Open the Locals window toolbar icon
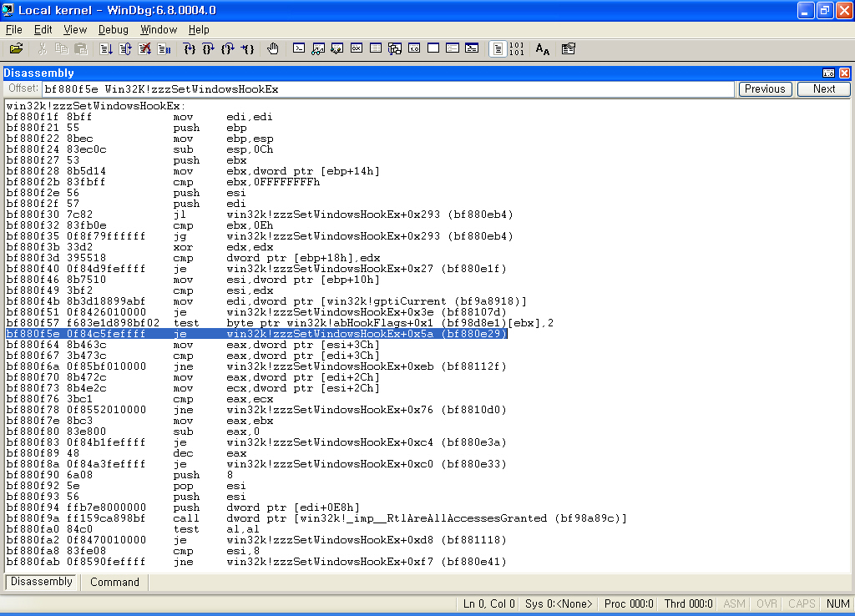Image resolution: width=855 pixels, height=616 pixels. pos(337,49)
